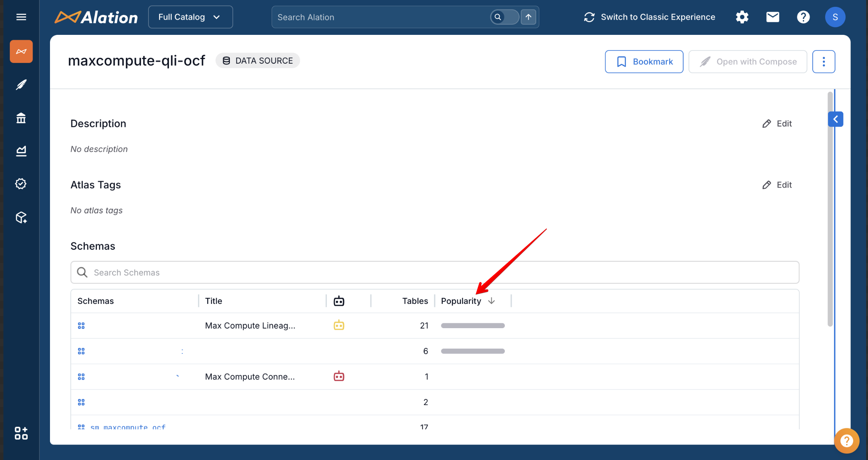Expand the collapsed right side panel chevron

(835, 119)
